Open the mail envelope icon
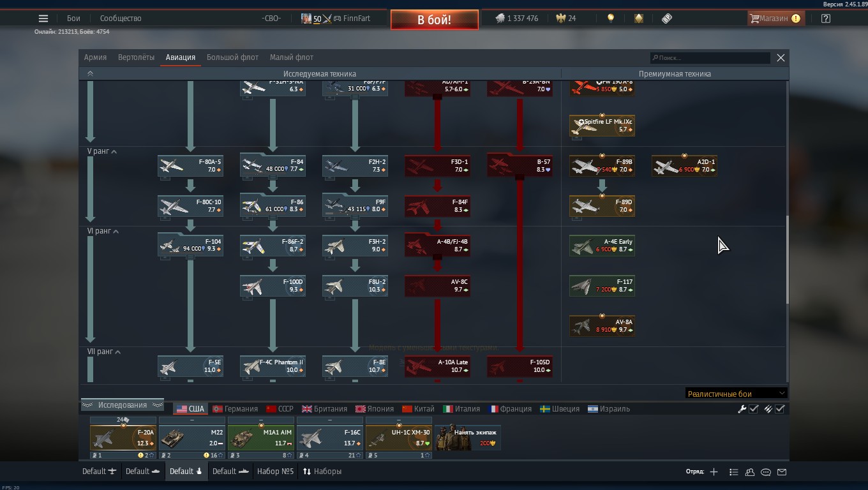 pyautogui.click(x=782, y=471)
